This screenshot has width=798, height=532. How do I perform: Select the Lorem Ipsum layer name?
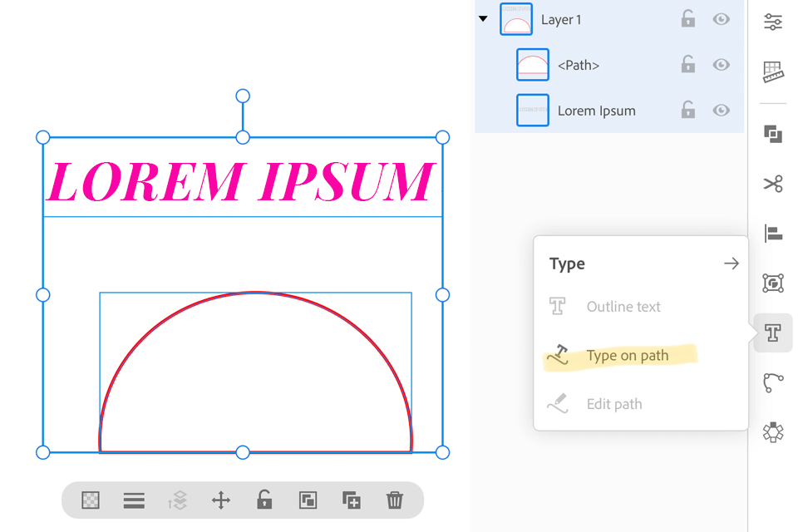click(597, 111)
